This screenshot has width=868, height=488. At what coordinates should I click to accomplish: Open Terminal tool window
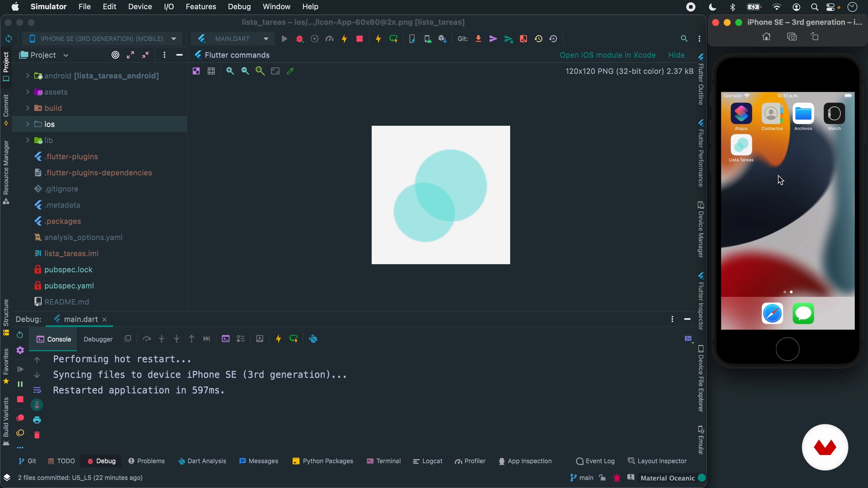pos(384,461)
